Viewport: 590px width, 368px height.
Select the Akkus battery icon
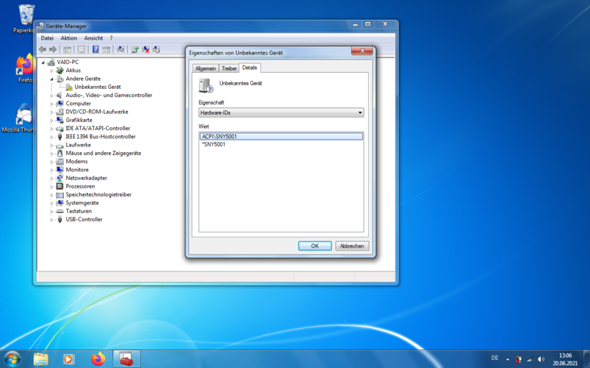59,70
